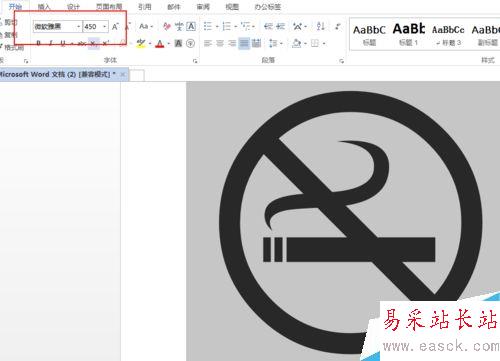
Task: Switch to the 开始 (Home) tab
Action: [x=15, y=6]
